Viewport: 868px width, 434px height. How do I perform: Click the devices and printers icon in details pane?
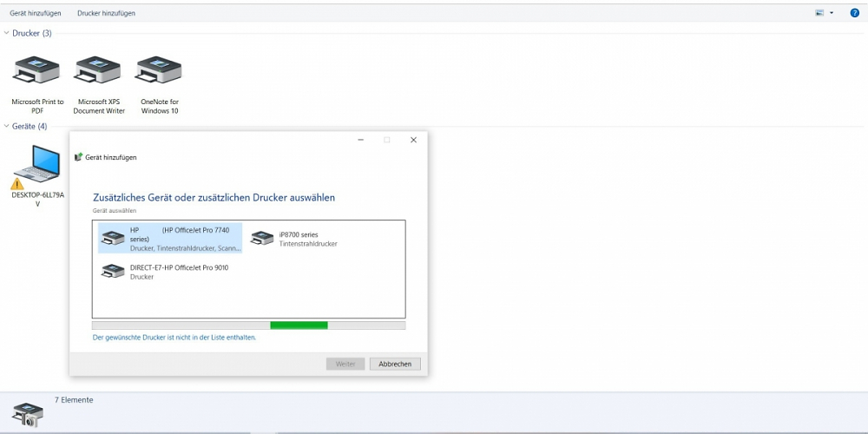27,415
